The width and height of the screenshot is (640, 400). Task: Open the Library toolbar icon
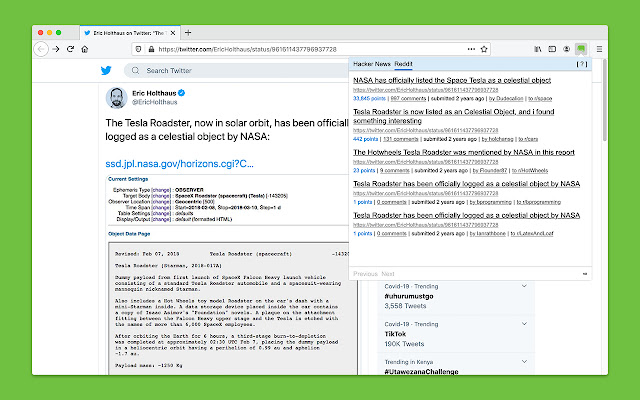[x=538, y=49]
